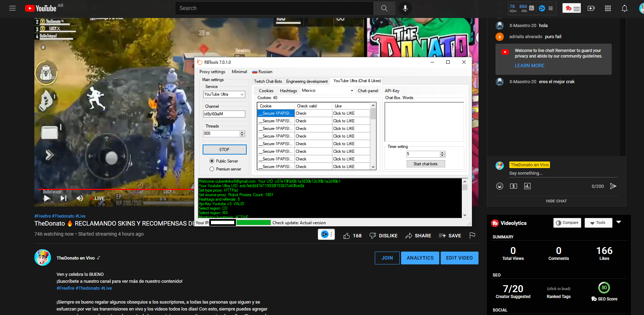This screenshot has height=315, width=644.
Task: Click the Start chat-bots button
Action: (425, 164)
